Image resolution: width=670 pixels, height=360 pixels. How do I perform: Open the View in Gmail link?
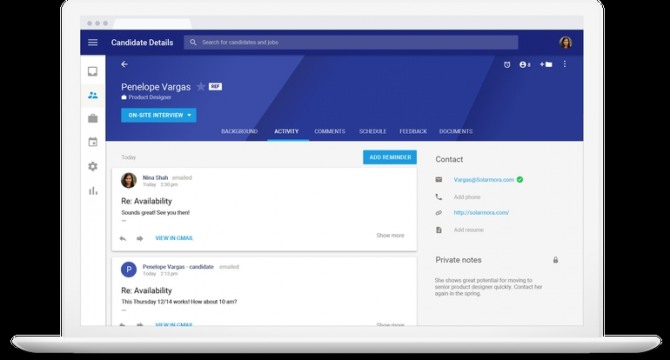174,238
